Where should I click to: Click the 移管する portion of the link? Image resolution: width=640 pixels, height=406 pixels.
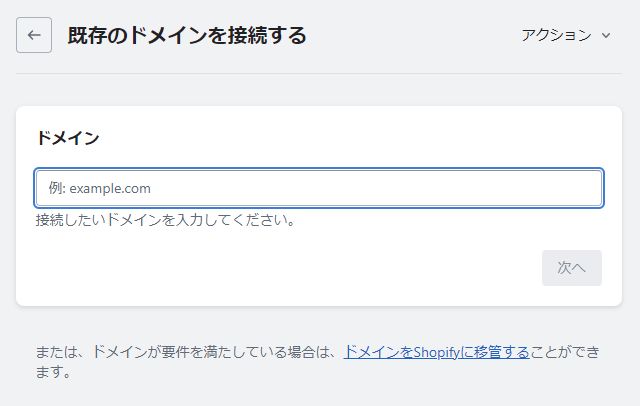(502, 352)
